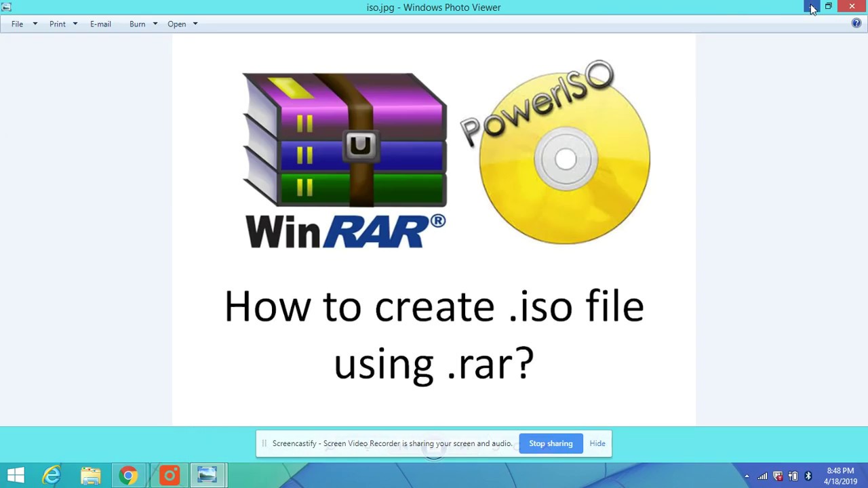Check battery power tray icon
Image resolution: width=868 pixels, height=488 pixels.
pos(793,476)
